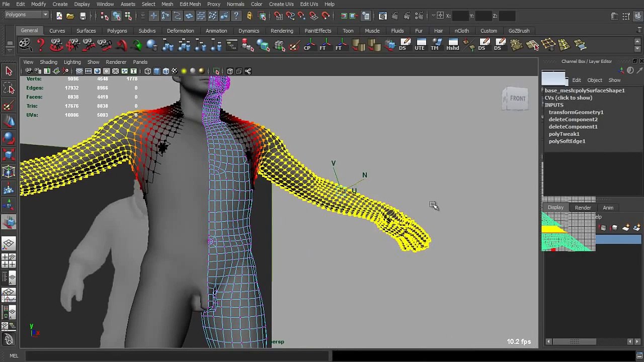The image size is (644, 362).
Task: Switch to the Rendering shelf tab
Action: [x=282, y=31]
